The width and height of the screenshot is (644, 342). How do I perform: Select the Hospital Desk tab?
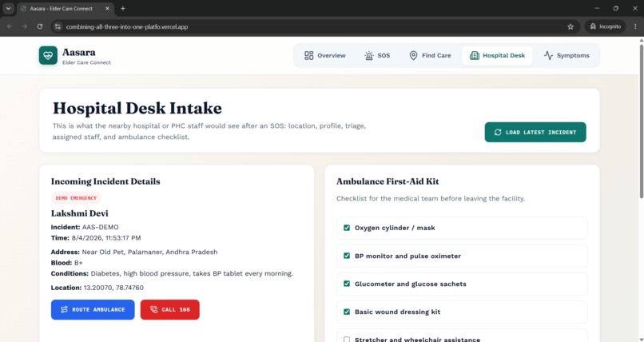(497, 55)
